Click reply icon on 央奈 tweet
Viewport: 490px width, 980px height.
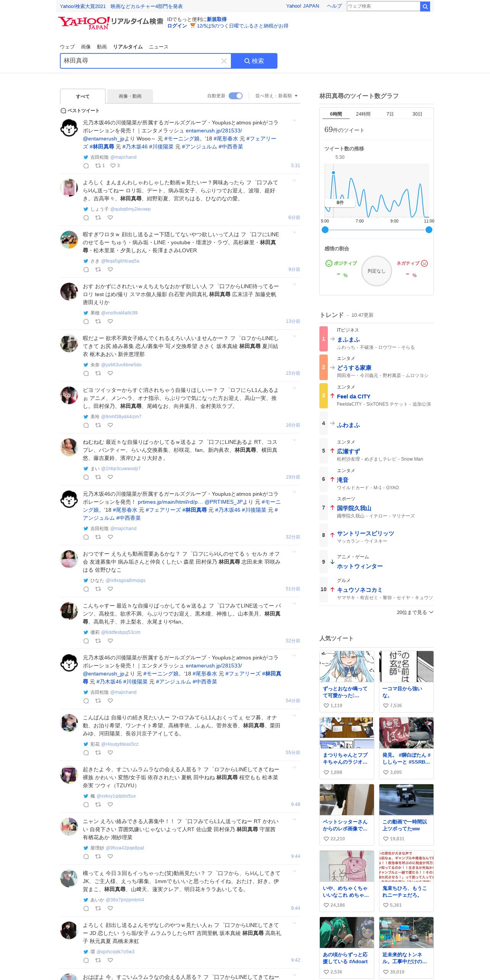pyautogui.click(x=86, y=373)
